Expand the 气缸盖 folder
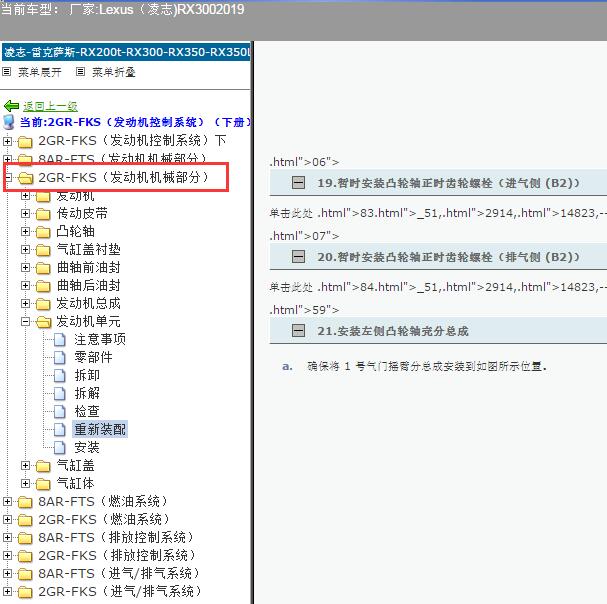The width and height of the screenshot is (607, 604). click(x=25, y=465)
